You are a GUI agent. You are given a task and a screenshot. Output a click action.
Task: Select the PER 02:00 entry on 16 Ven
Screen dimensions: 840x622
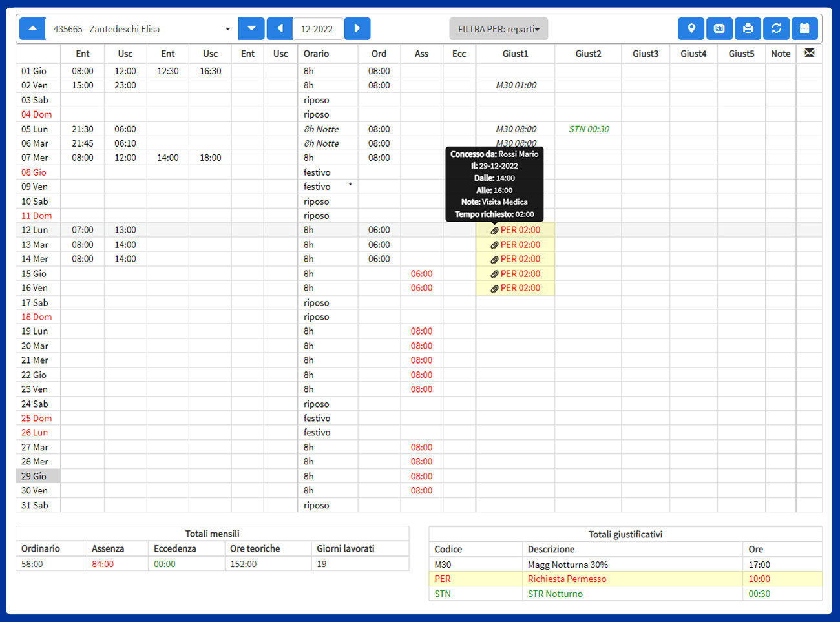click(x=520, y=288)
